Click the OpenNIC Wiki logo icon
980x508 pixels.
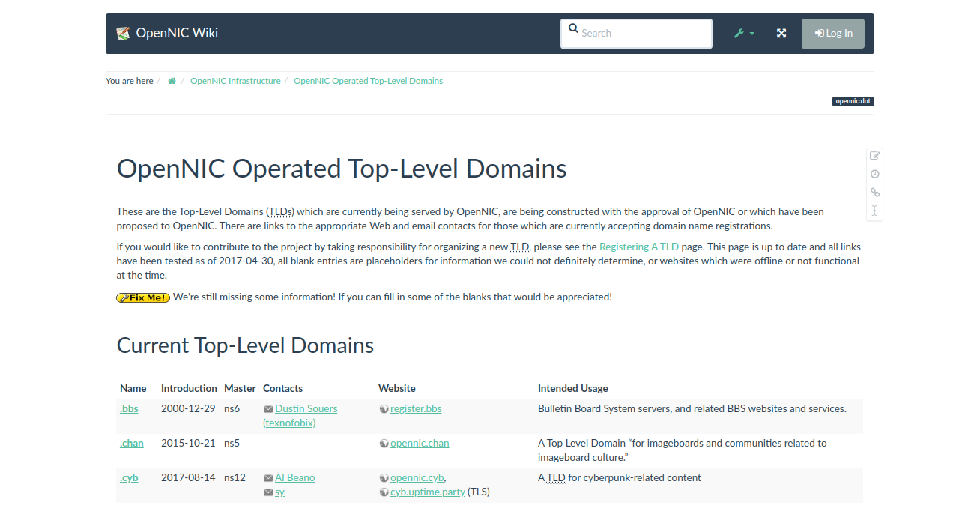coord(123,34)
